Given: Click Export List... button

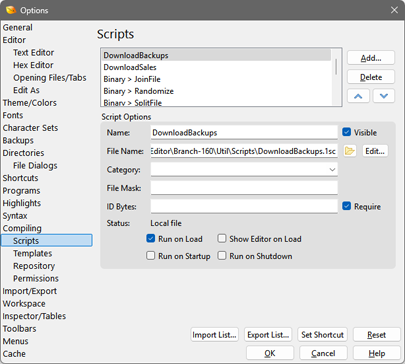Looking at the screenshot, I should click(x=268, y=335).
